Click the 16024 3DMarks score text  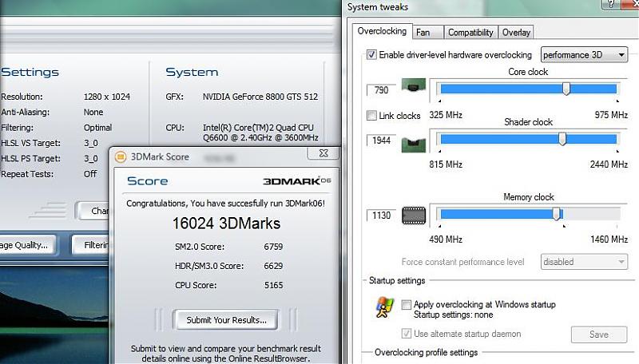click(x=226, y=224)
